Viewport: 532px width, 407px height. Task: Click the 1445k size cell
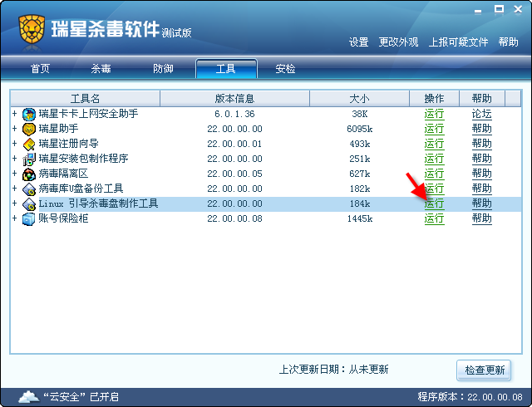360,218
